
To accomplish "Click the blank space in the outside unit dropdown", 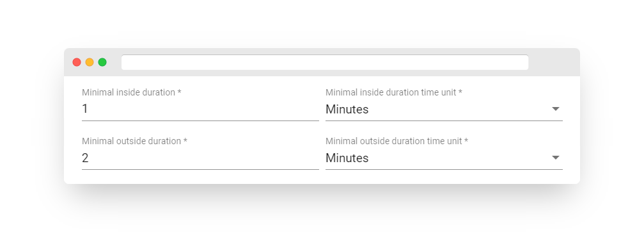I will pos(460,158).
